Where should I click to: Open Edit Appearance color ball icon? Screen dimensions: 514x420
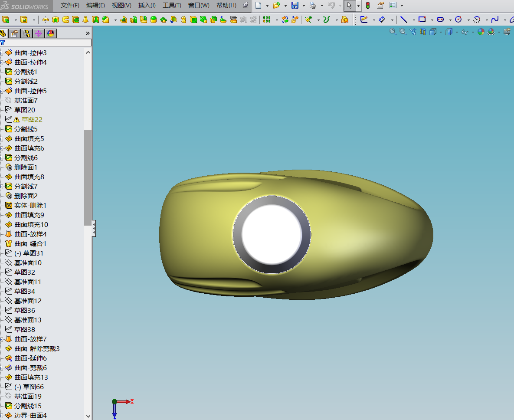pos(481,32)
